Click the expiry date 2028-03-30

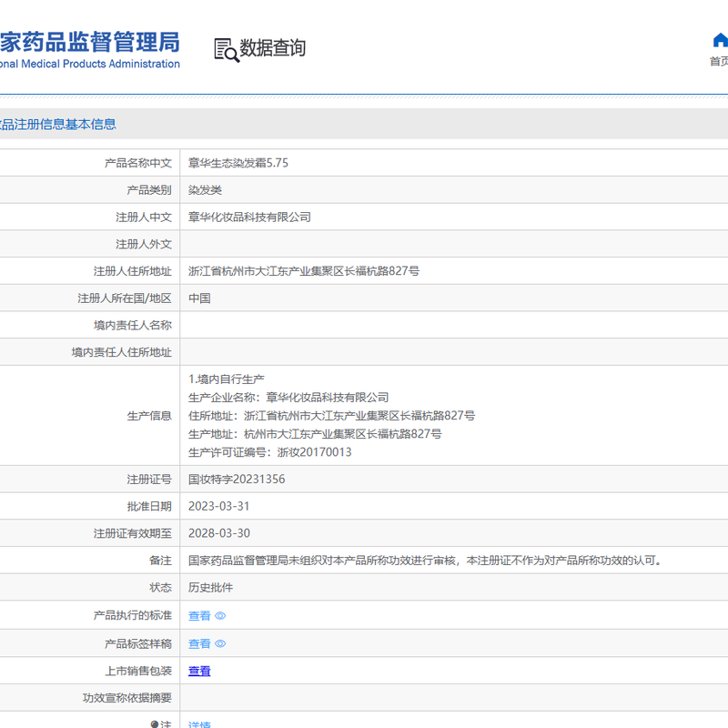tap(219, 533)
